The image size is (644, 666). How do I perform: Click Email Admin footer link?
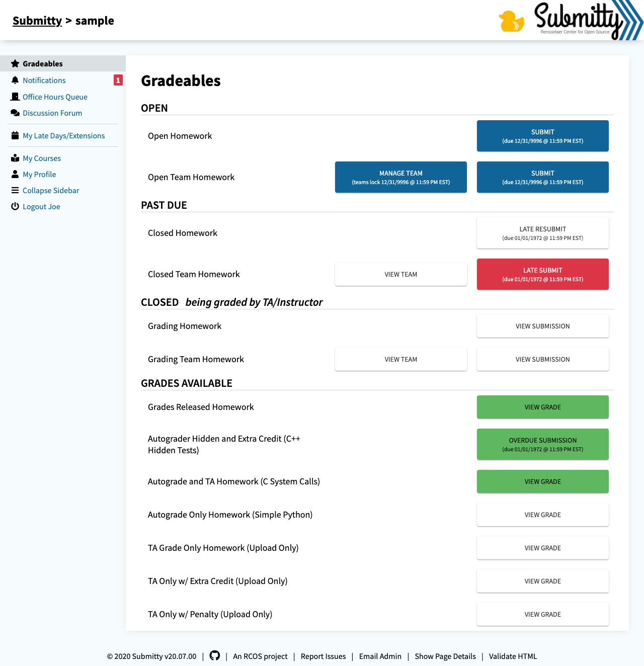(380, 656)
